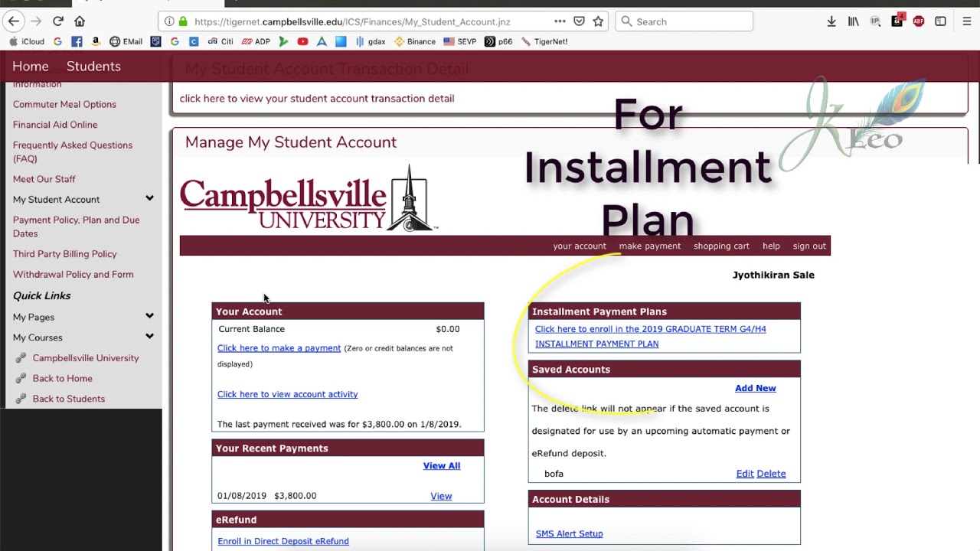Open Third Party Billing Policy link
This screenshot has width=980, height=551.
coord(65,254)
